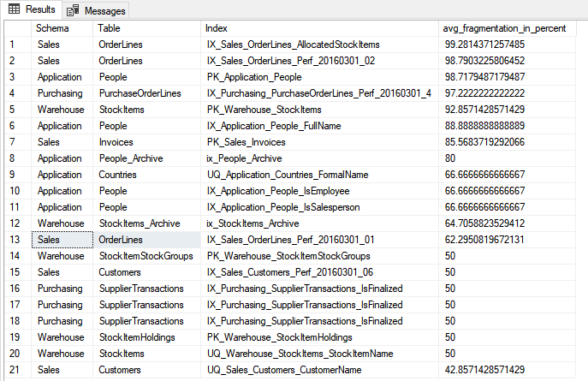Screen dimensions: 588x381
Task: Click UQ_Warehouse_StockItems_StockItemName cell
Action: click(319, 354)
